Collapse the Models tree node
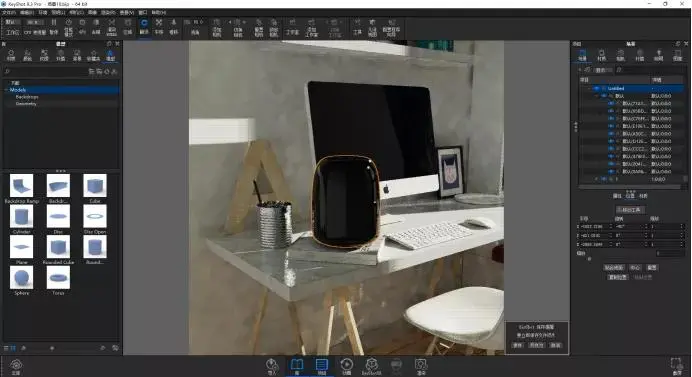 pos(6,90)
